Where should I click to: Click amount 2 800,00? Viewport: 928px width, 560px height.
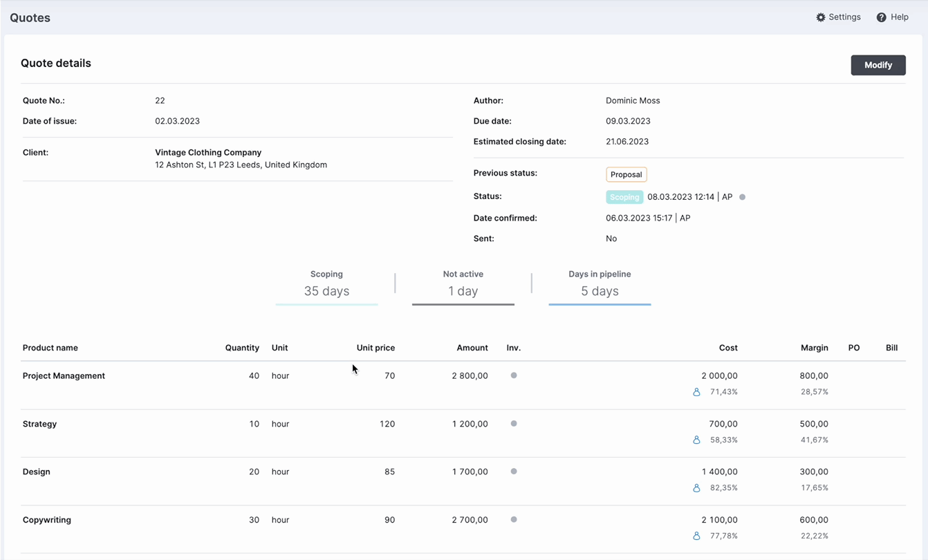pyautogui.click(x=470, y=376)
